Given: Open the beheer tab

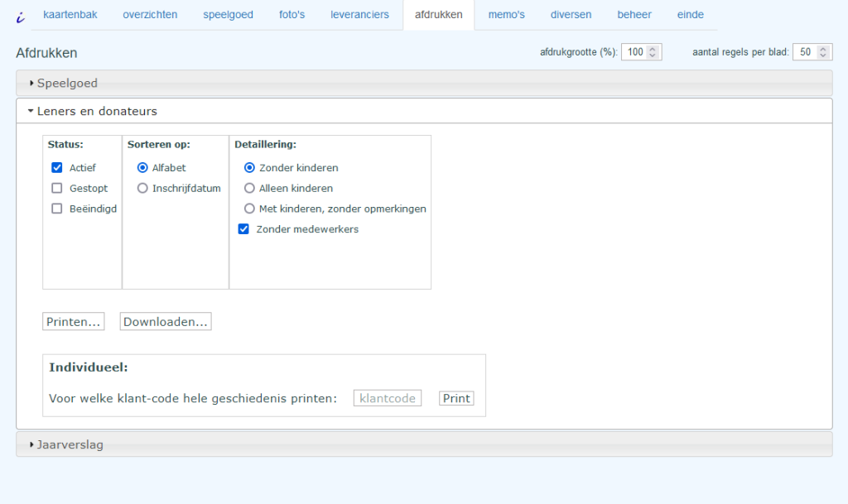Looking at the screenshot, I should pyautogui.click(x=634, y=15).
